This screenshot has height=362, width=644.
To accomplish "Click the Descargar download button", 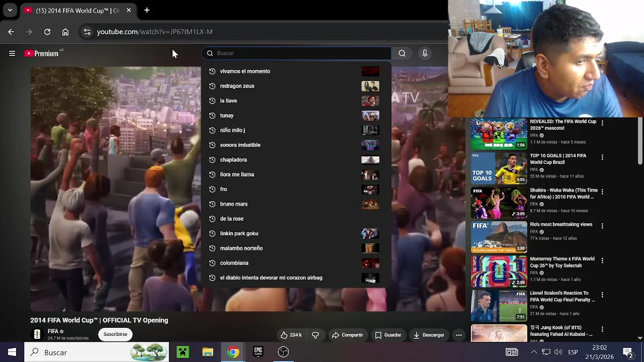I will coord(429,335).
